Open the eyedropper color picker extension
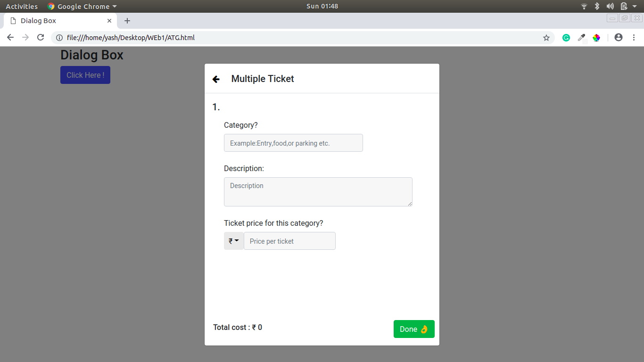The height and width of the screenshot is (362, 644). coord(581,38)
